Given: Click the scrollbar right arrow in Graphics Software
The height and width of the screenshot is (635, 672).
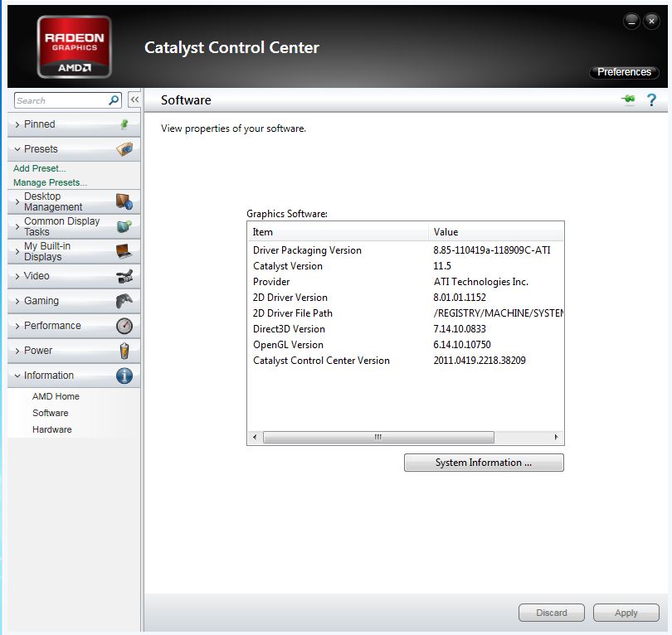Looking at the screenshot, I should 556,437.
